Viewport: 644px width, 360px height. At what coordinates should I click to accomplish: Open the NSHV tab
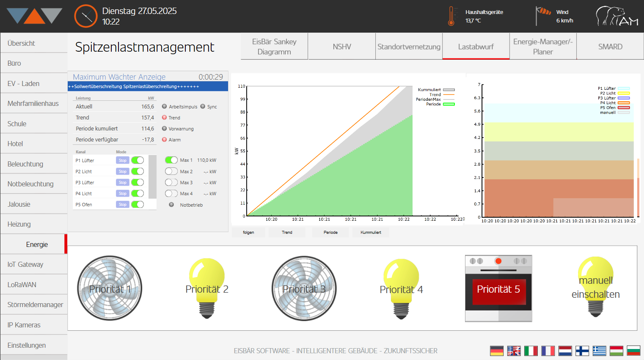[342, 46]
